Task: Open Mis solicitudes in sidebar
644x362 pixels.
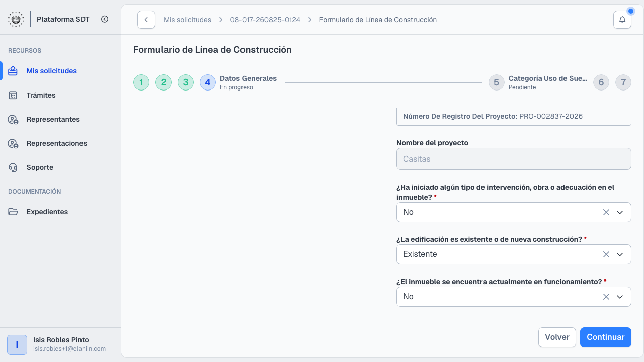Action: click(60, 71)
